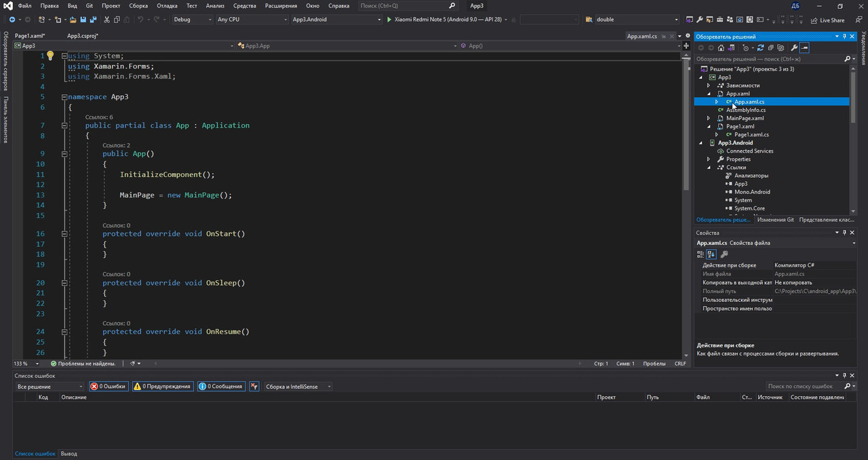
Task: Select Mono.Android reference in Solution Explorer
Action: pos(752,192)
